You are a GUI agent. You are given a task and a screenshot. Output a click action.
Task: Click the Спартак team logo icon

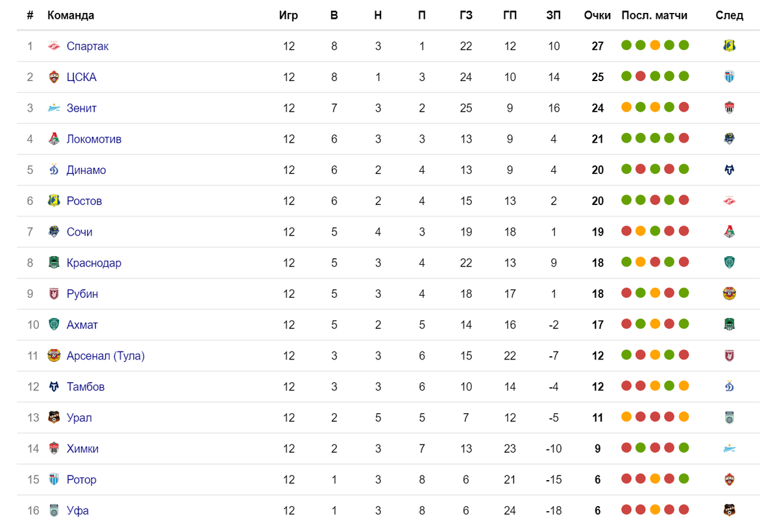(x=54, y=46)
